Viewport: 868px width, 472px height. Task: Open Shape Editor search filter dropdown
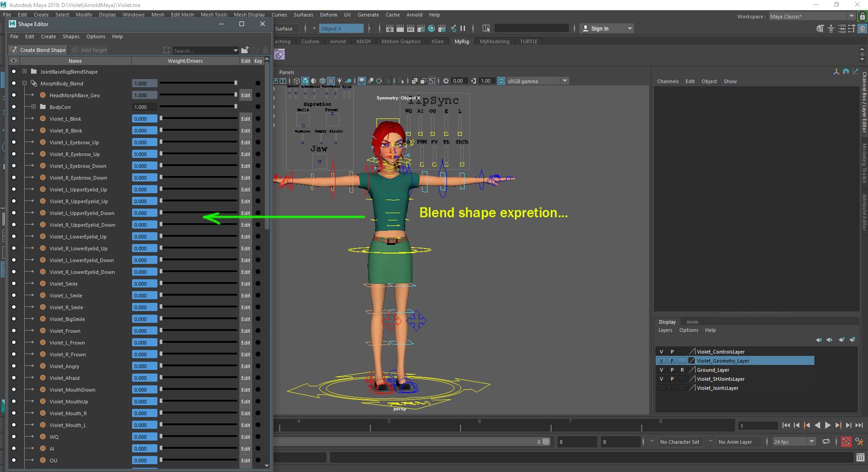click(x=235, y=51)
